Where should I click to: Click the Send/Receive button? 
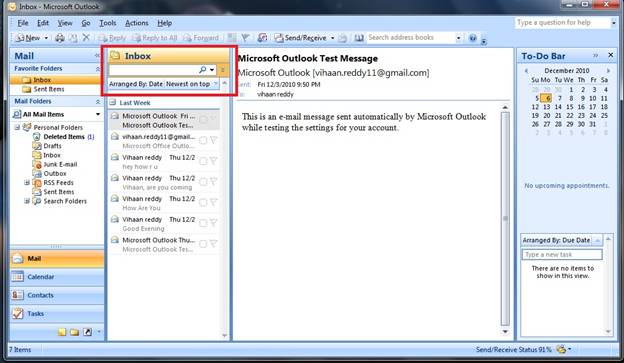[300, 38]
